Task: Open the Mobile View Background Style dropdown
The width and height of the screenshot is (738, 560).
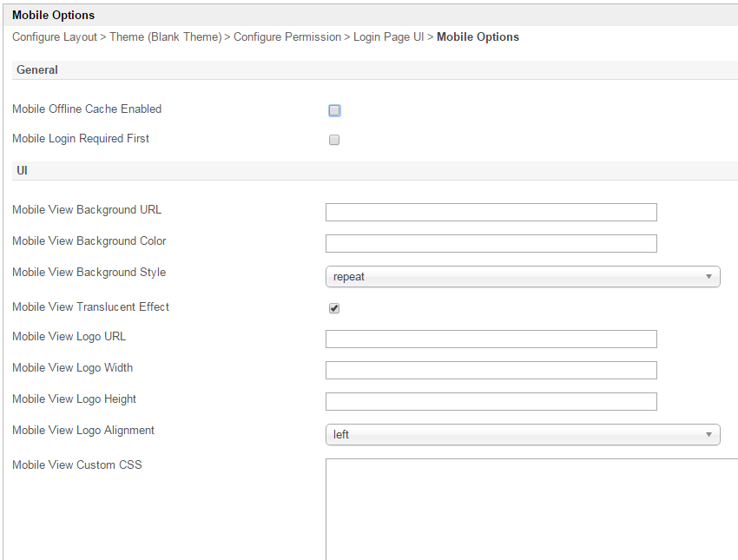Action: 522,277
